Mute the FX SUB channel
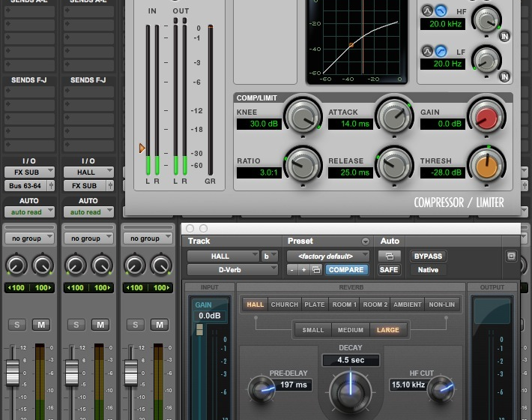532x420 pixels. pyautogui.click(x=41, y=325)
